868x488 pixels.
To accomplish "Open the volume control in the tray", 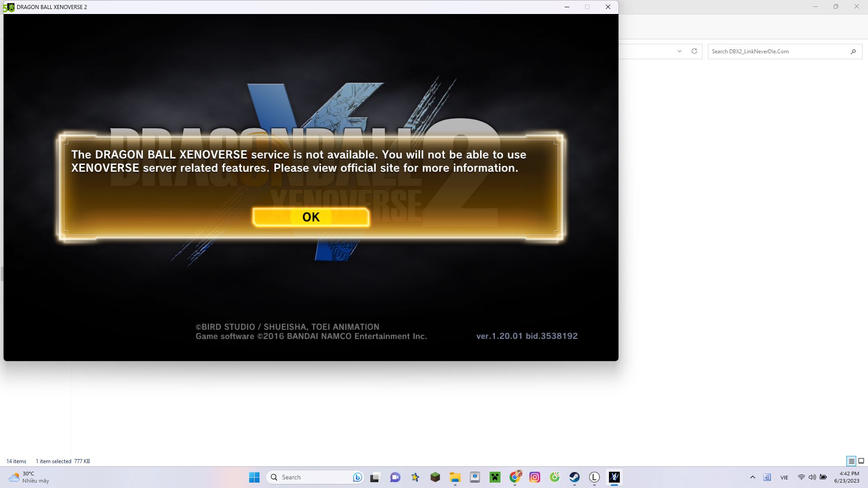I will click(812, 477).
